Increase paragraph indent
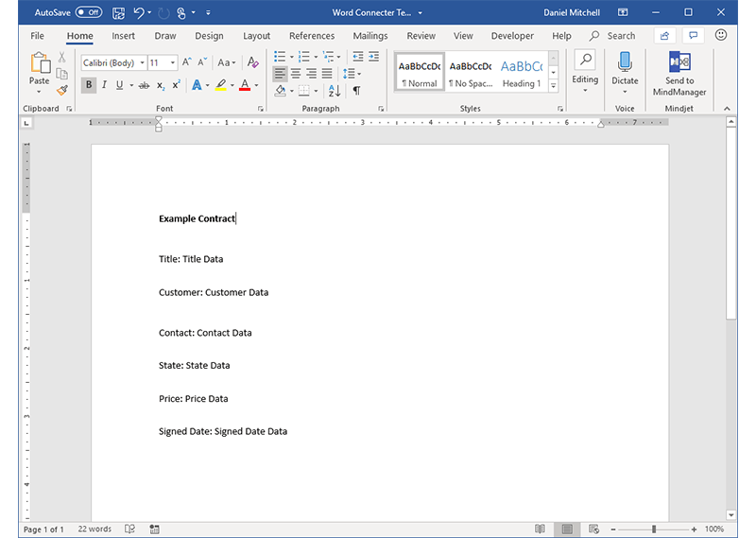The image size is (756, 538). [x=374, y=57]
